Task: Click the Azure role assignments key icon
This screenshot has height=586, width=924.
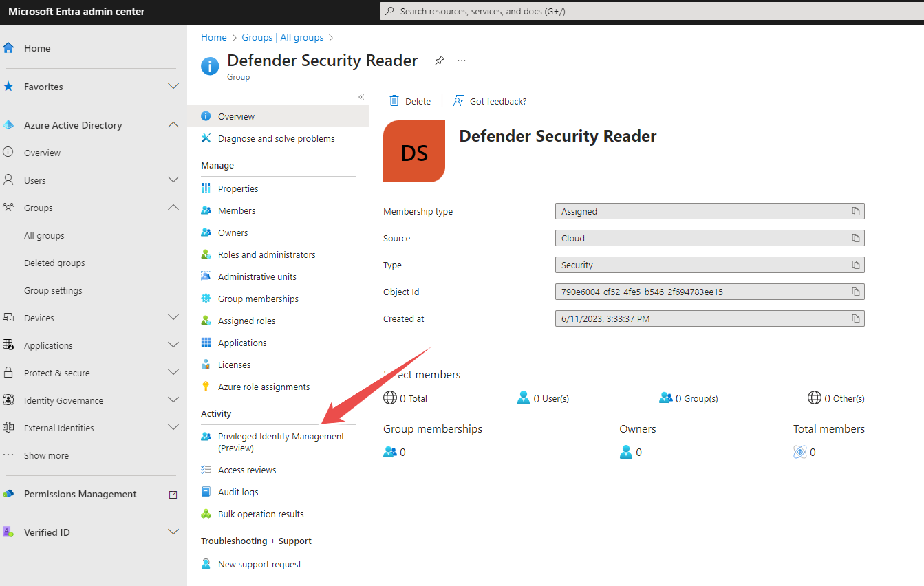Action: pyautogui.click(x=206, y=387)
